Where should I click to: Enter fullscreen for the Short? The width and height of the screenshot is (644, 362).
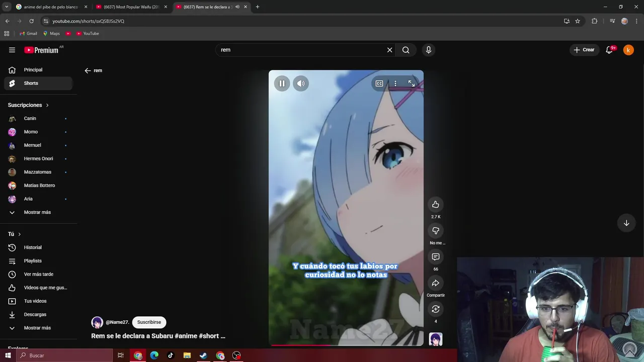pos(412,83)
